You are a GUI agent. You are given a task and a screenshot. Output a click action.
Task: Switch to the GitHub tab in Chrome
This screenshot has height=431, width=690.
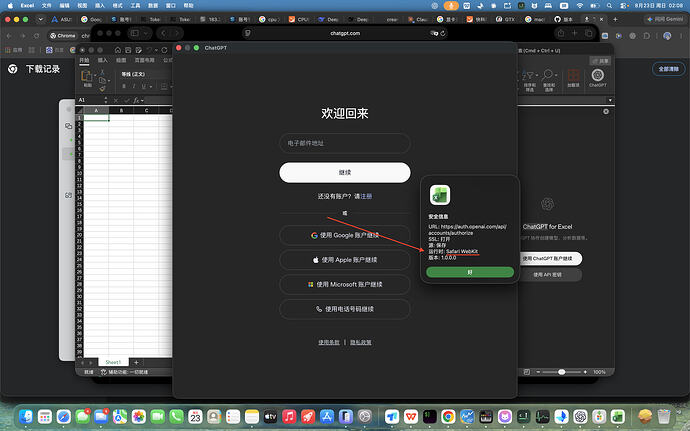tap(565, 19)
